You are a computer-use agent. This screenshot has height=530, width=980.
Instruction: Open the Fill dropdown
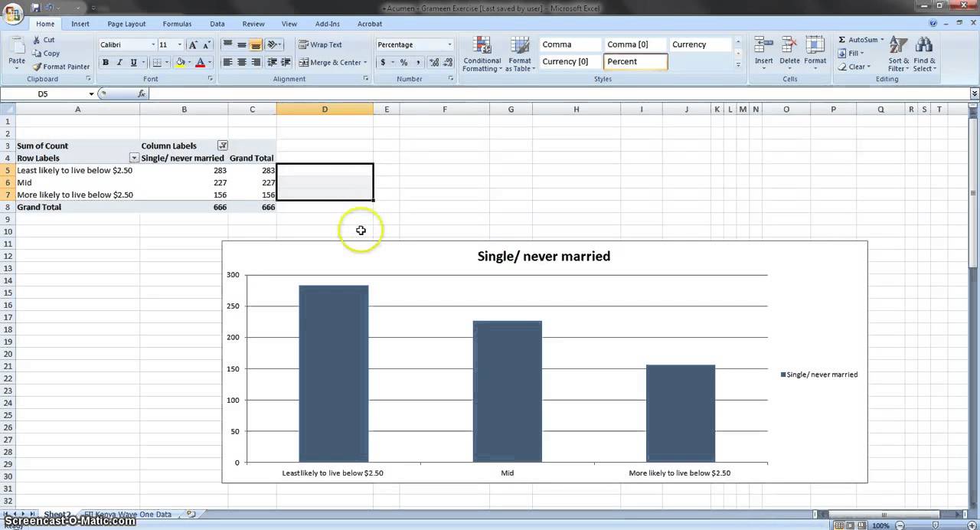pyautogui.click(x=851, y=54)
